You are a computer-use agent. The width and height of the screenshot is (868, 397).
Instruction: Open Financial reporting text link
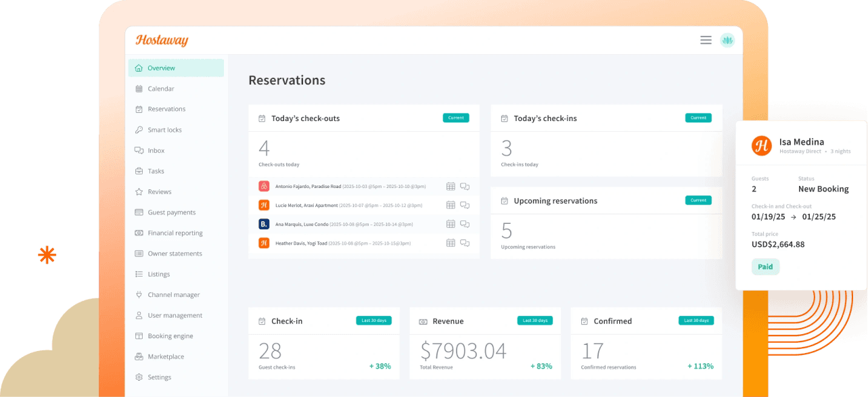click(x=175, y=233)
